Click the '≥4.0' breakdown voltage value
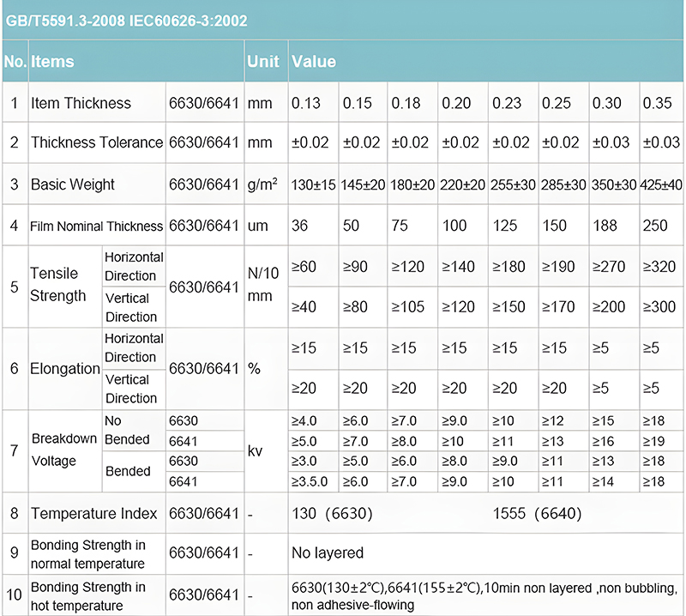The height and width of the screenshot is (616, 686). pos(304,420)
